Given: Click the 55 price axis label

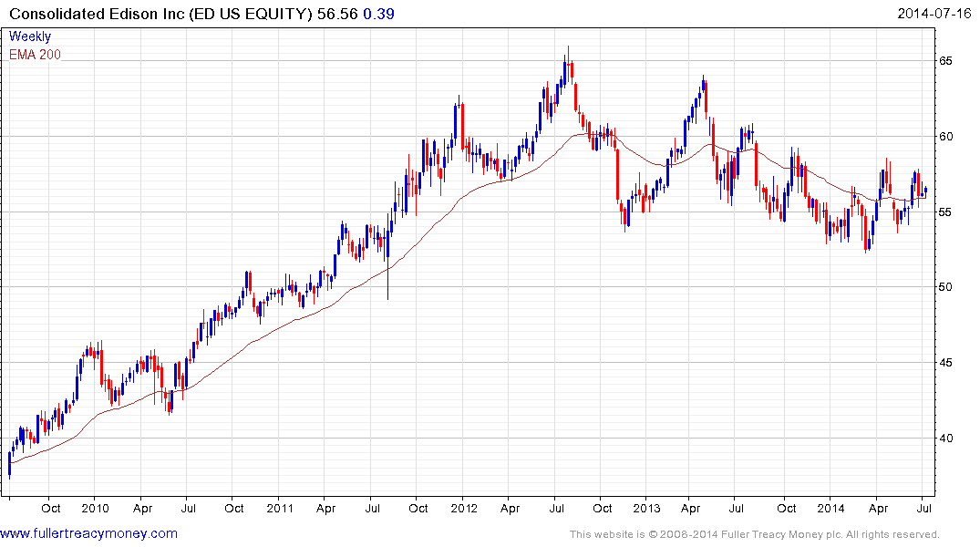Looking at the screenshot, I should 945,212.
